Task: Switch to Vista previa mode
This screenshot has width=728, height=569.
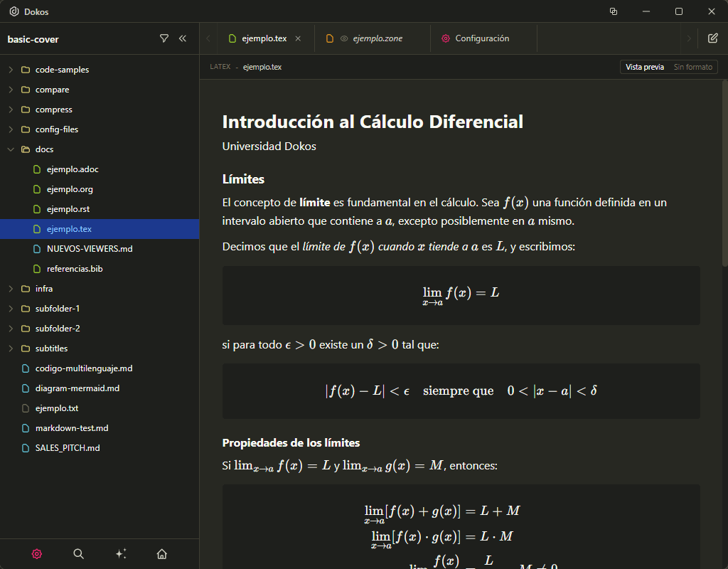Action: point(645,67)
